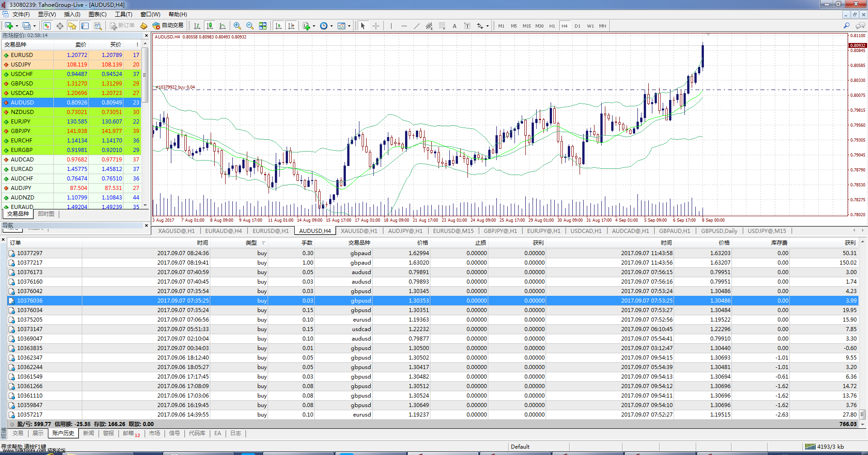Toggle the chart Auto Scroll icon
868x455 pixels.
pos(278,26)
